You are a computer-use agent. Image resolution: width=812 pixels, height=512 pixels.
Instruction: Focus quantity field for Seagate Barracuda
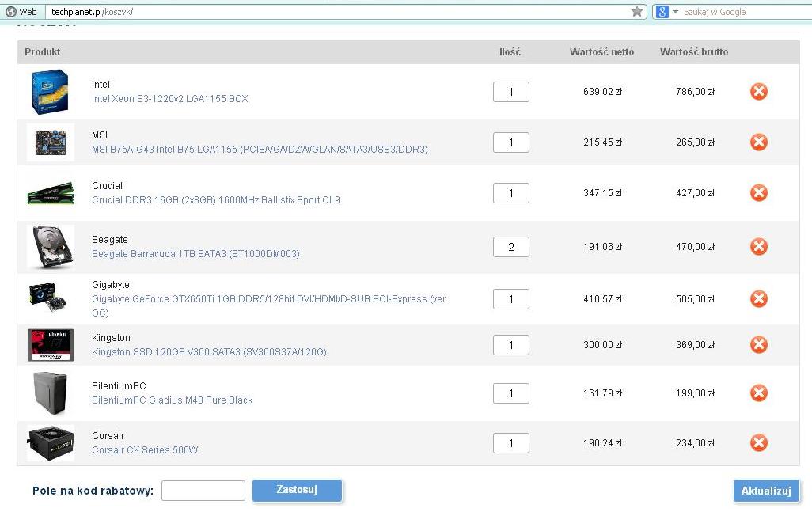[511, 247]
